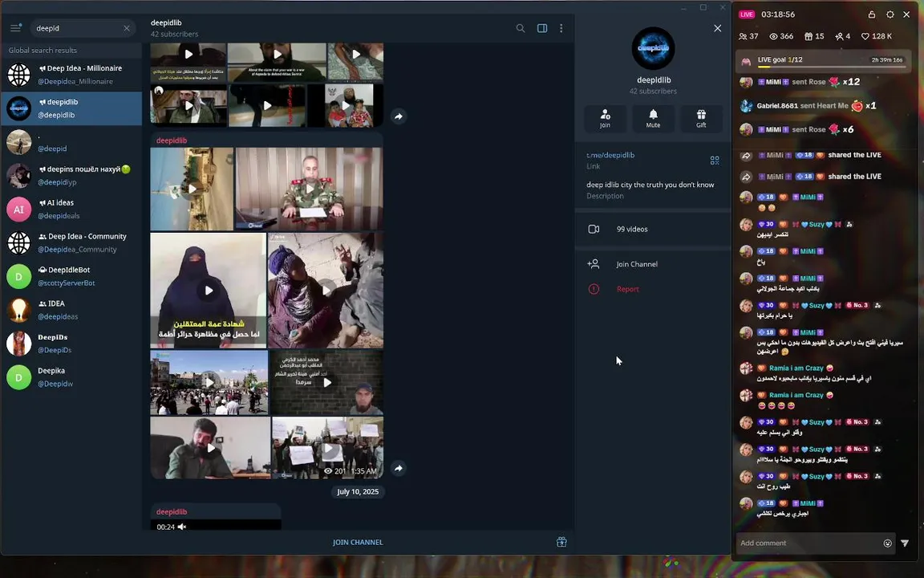The width and height of the screenshot is (924, 578).
Task: Play the bearded man at desk video
Action: [210, 448]
